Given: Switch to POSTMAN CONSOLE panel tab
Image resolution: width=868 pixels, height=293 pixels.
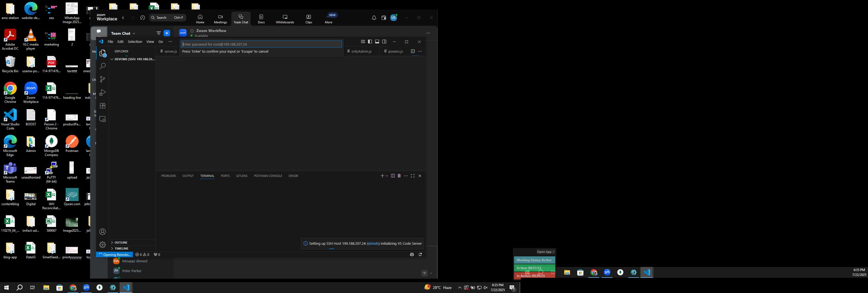Looking at the screenshot, I should (268, 176).
